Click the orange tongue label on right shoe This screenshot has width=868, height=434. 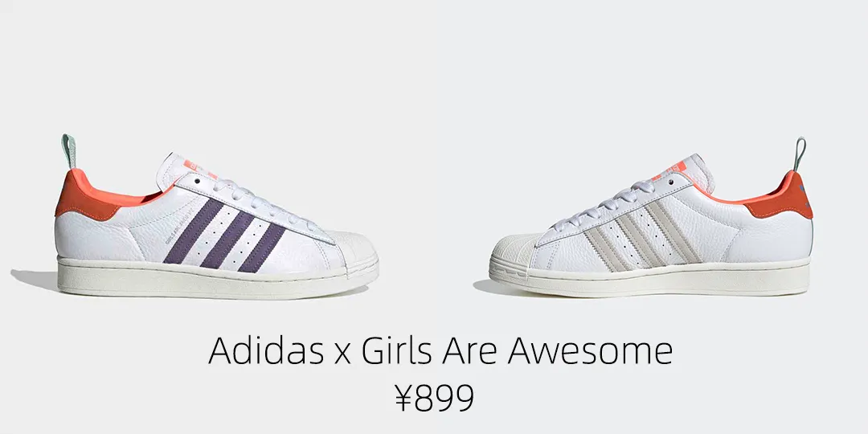pyautogui.click(x=677, y=166)
